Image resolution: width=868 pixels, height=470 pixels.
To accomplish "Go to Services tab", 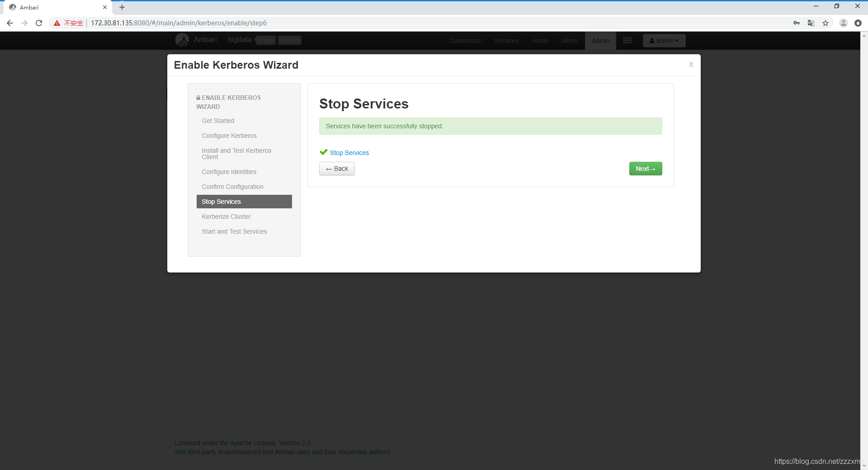I will coord(506,41).
